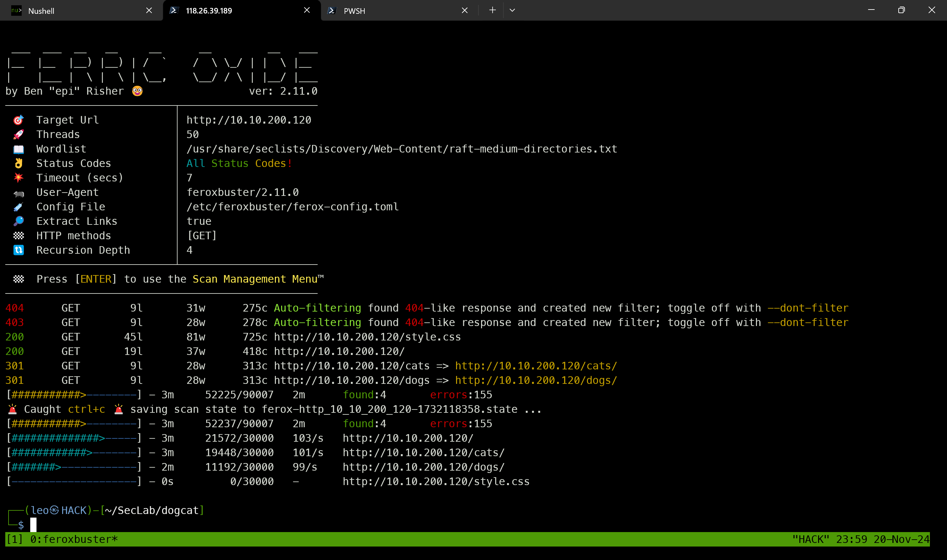Open a new terminal tab
947x560 pixels.
[x=492, y=10]
